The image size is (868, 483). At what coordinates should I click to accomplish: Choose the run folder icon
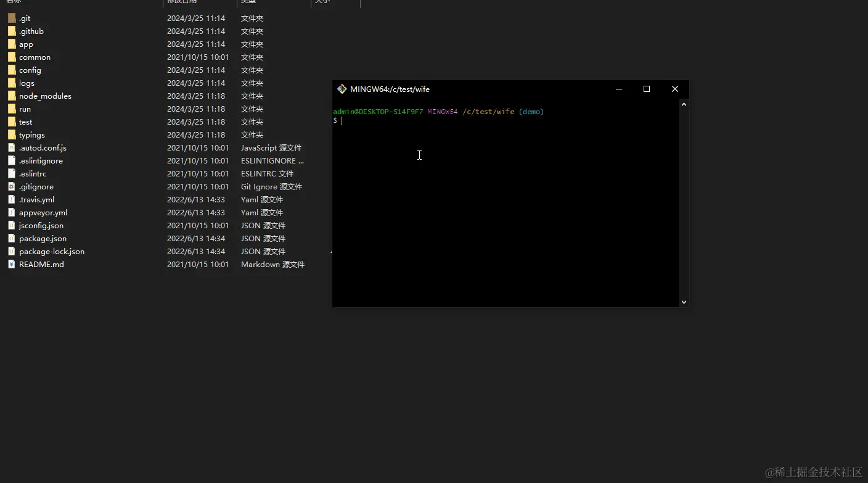[12, 109]
